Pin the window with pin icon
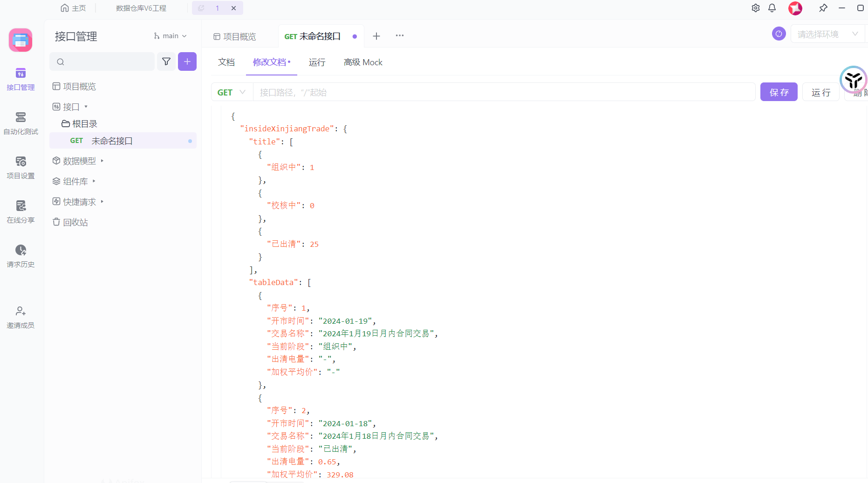This screenshot has width=868, height=483. [x=823, y=8]
